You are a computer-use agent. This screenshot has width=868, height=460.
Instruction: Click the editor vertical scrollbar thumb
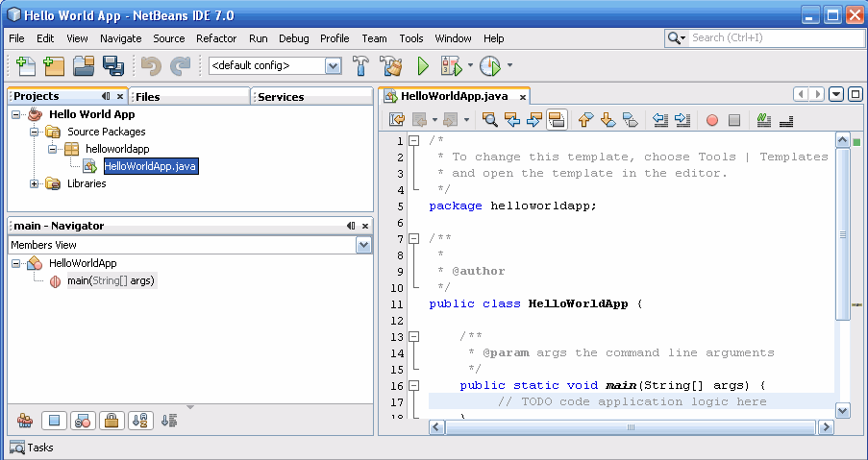[x=843, y=234]
